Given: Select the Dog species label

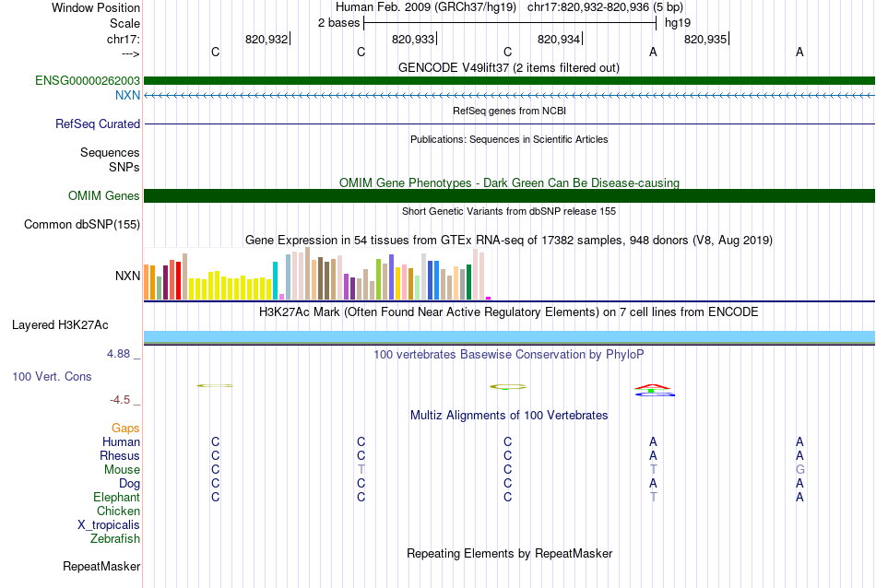Looking at the screenshot, I should [x=129, y=484].
